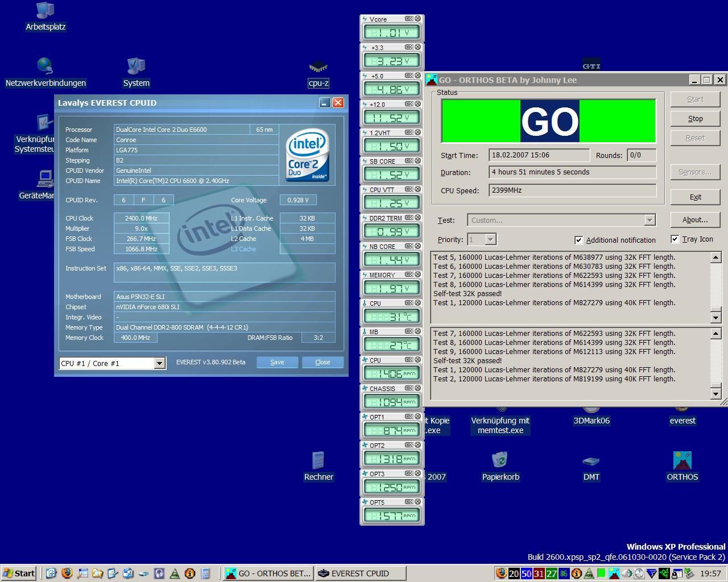The image size is (728, 582).
Task: Minimize the EVEREST CPUID window
Action: click(325, 103)
